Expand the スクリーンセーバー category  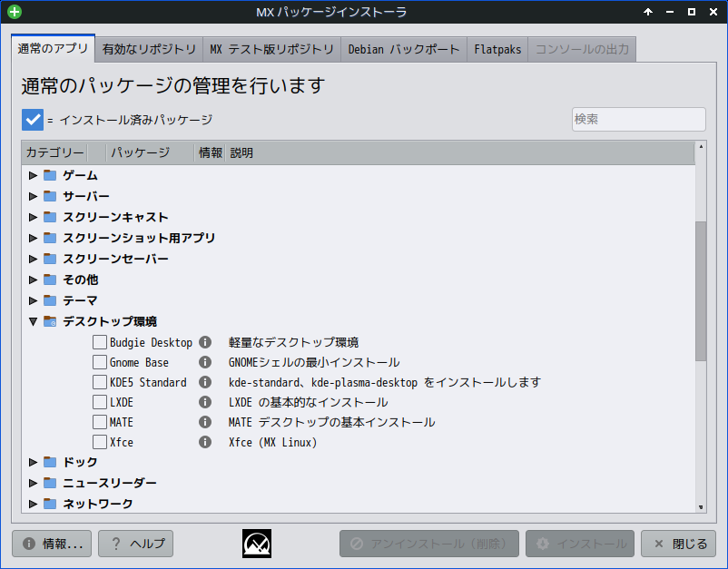pyautogui.click(x=33, y=259)
